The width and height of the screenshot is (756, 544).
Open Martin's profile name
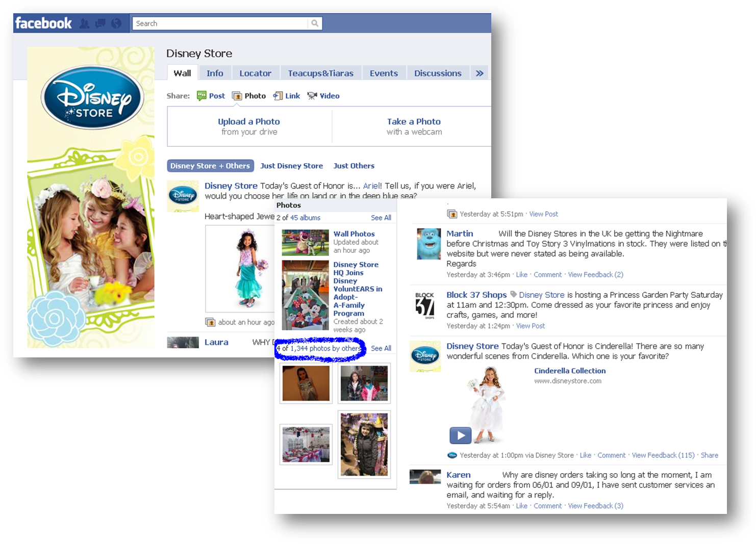(460, 234)
